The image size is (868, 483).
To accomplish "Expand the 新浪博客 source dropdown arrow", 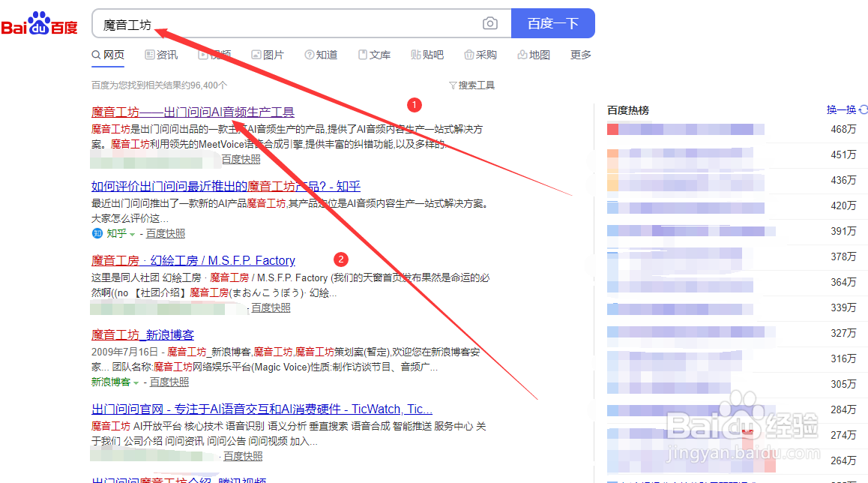I will coord(136,383).
